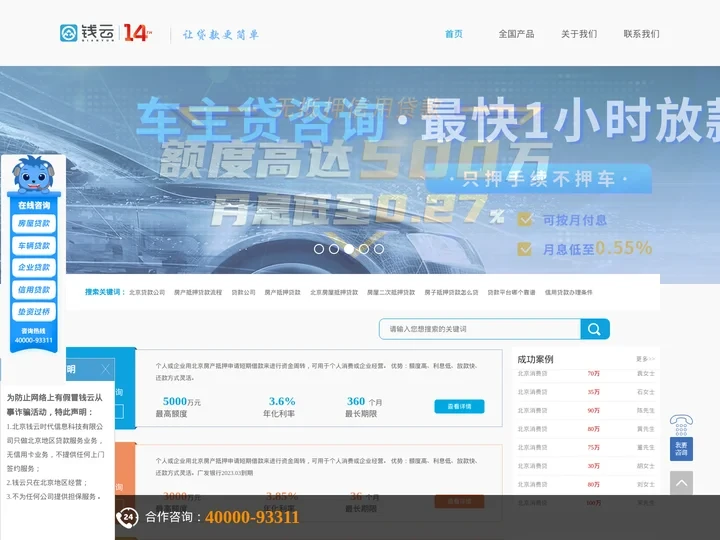Click the telephone icon on the right
Viewport: 720px width, 540px height.
[x=681, y=425]
